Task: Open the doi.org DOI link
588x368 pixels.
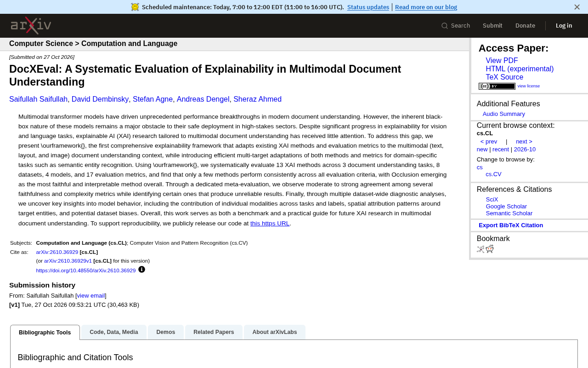Action: [x=86, y=270]
